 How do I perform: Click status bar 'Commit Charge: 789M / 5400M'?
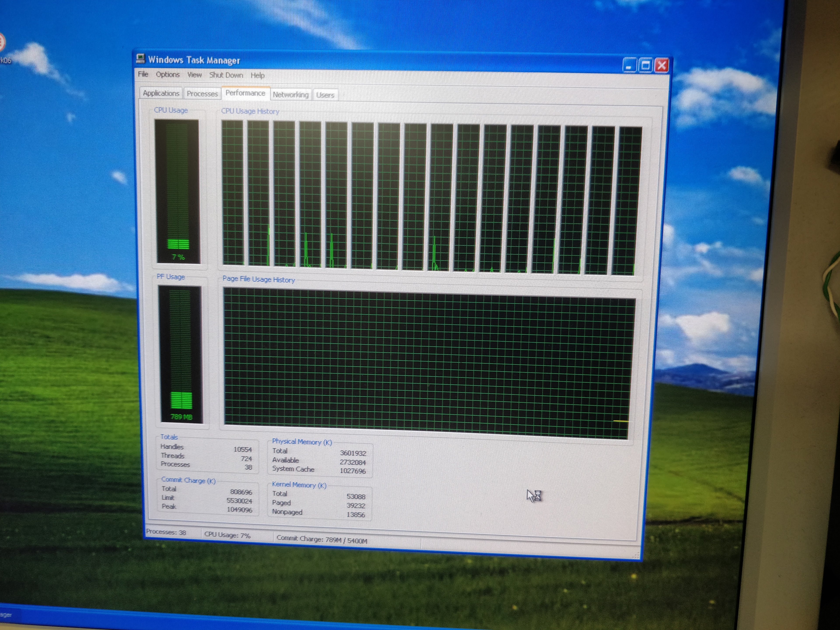coord(322,540)
